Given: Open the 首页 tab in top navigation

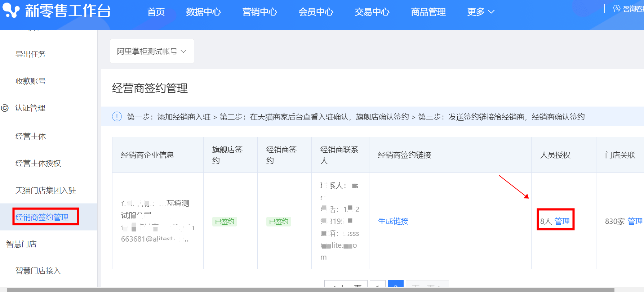Looking at the screenshot, I should [156, 12].
